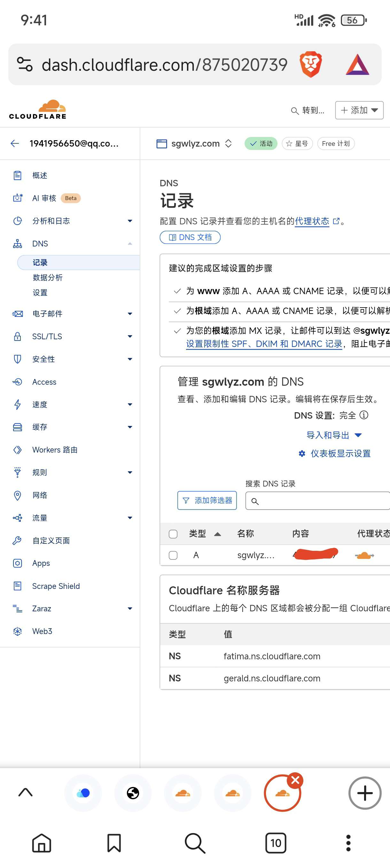Focus the 搜索 DNS 记录 field
The image size is (390, 868).
(318, 501)
